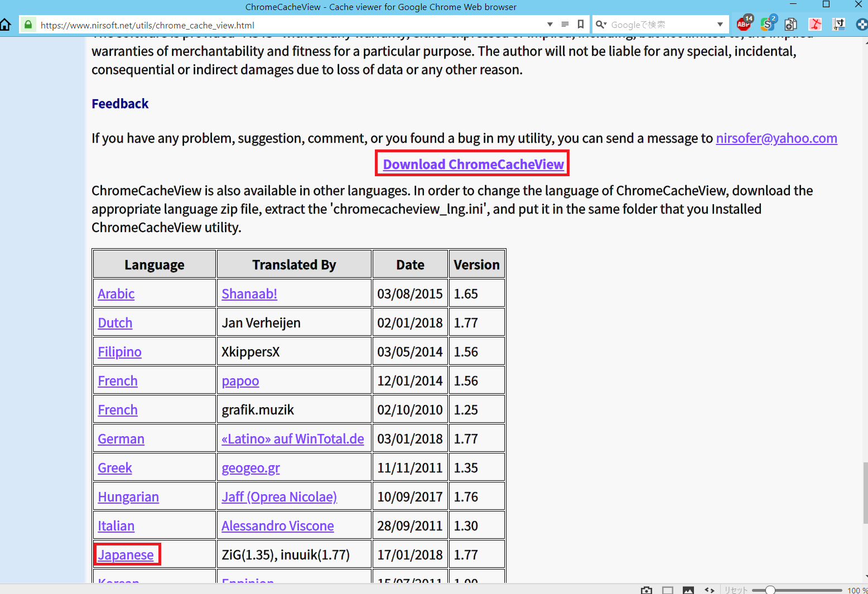Download the Hungarian language file
868x594 pixels.
[x=128, y=497]
